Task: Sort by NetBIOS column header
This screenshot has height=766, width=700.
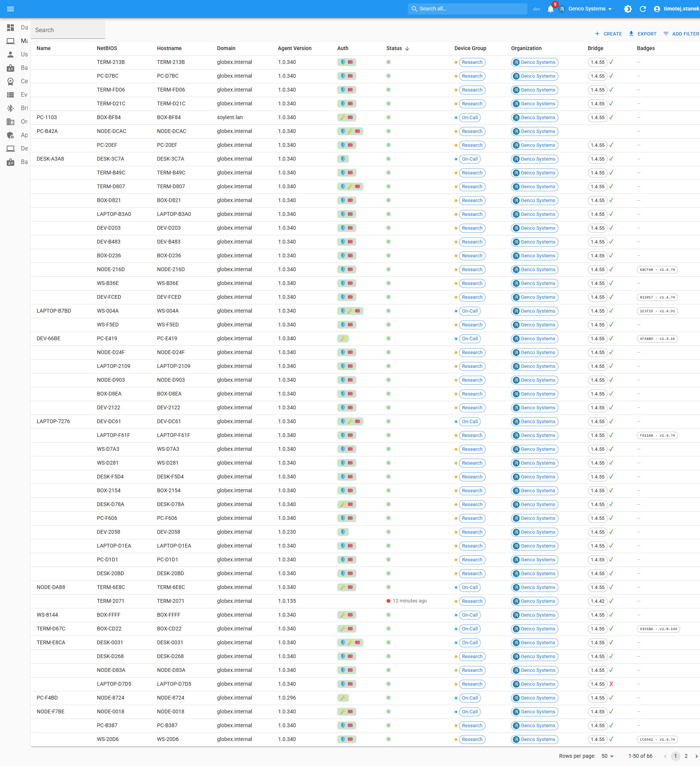Action: coord(107,48)
